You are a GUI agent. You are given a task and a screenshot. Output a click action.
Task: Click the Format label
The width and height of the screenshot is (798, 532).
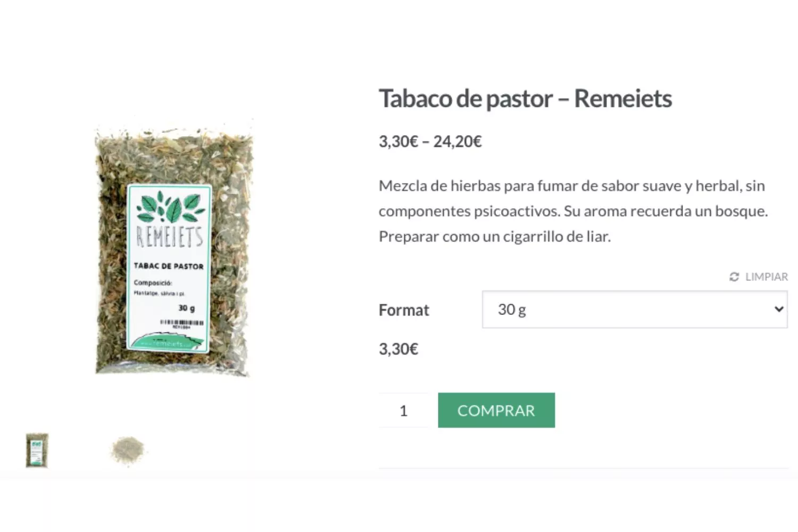click(404, 310)
